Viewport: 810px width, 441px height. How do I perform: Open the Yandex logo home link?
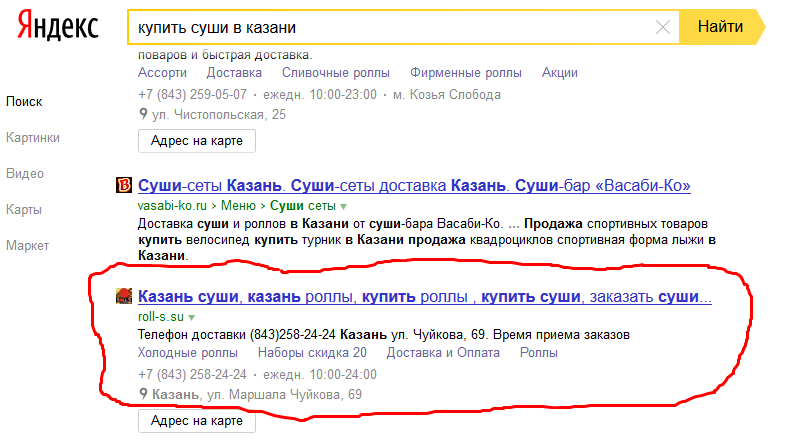pyautogui.click(x=58, y=27)
